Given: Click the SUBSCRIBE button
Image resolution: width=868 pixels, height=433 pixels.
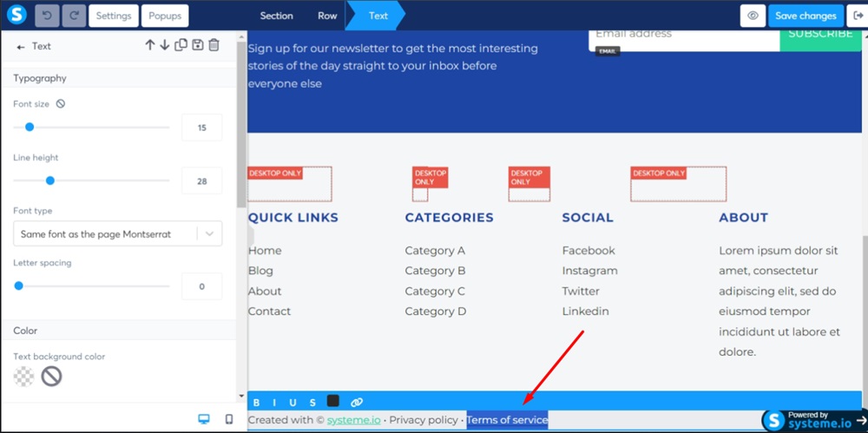Looking at the screenshot, I should [x=821, y=39].
